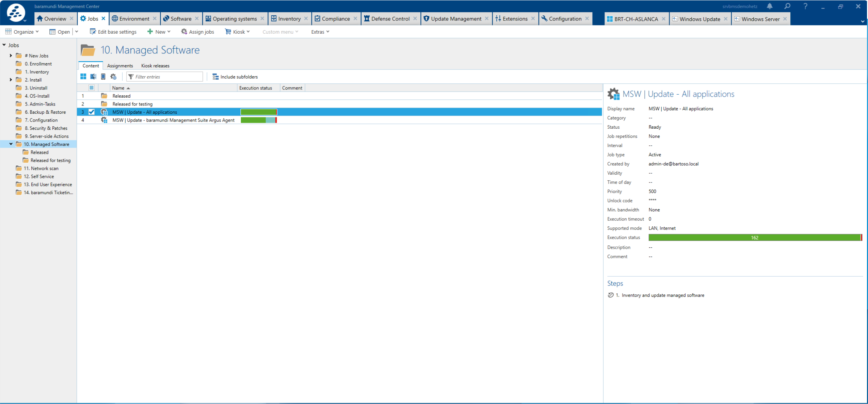Uncheck the MSW Update All applications row checkbox

point(92,112)
